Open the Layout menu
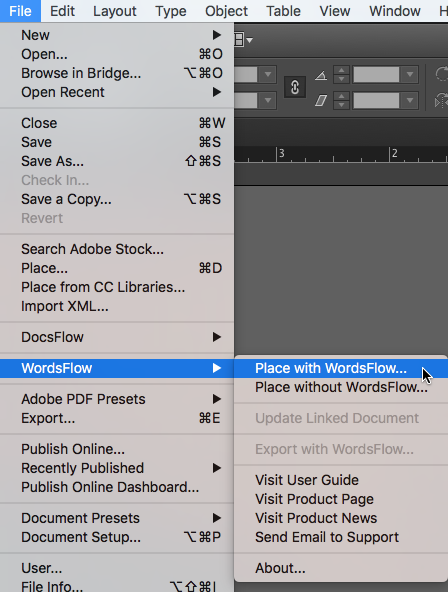The height and width of the screenshot is (592, 448). click(x=114, y=11)
